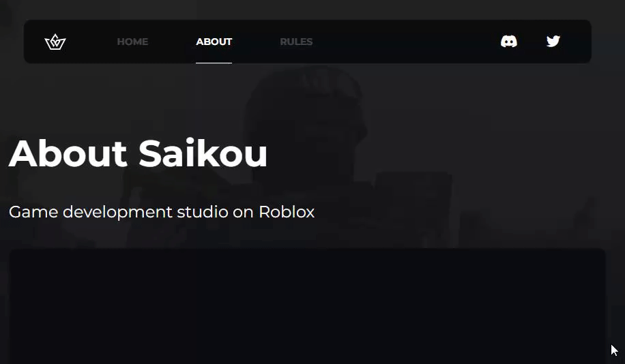
Task: Click the word "Game" in the subtitle
Action: [x=33, y=212]
